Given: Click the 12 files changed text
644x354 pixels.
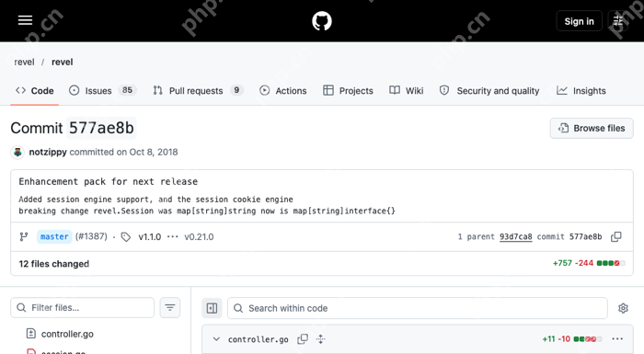Looking at the screenshot, I should [x=53, y=264].
